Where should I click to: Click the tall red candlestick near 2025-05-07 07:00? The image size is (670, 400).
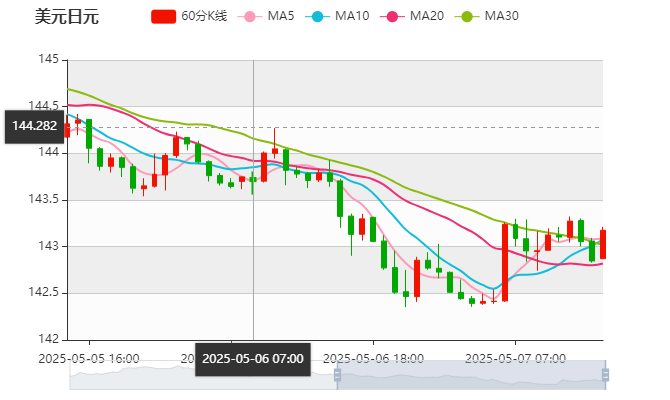(x=505, y=262)
